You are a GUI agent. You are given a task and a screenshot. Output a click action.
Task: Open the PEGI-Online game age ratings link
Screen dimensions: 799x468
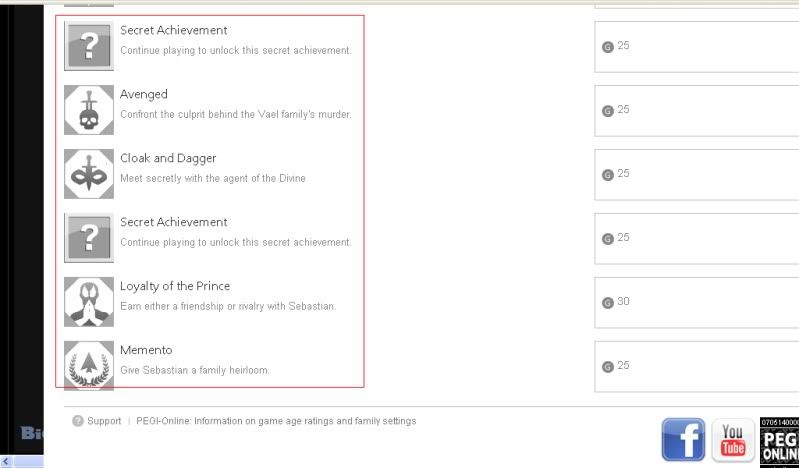tap(275, 421)
